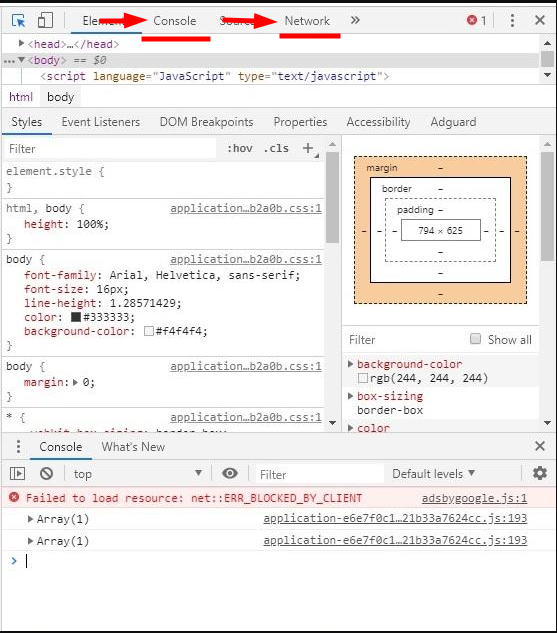Enable the Show all checkbox

[475, 339]
